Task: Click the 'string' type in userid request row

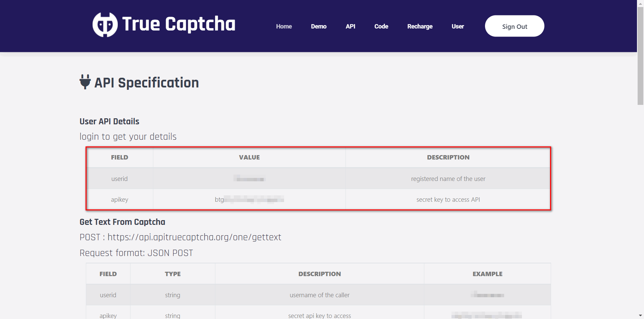Action: (173, 295)
